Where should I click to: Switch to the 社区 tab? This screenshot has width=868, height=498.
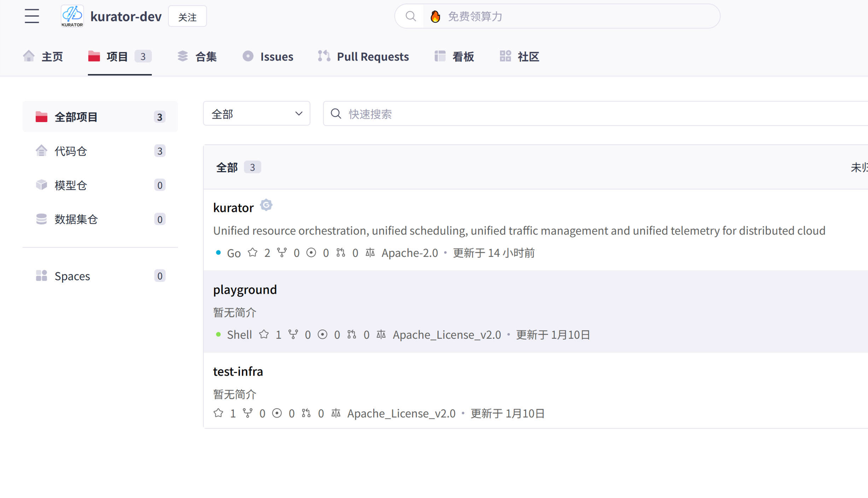pyautogui.click(x=519, y=57)
